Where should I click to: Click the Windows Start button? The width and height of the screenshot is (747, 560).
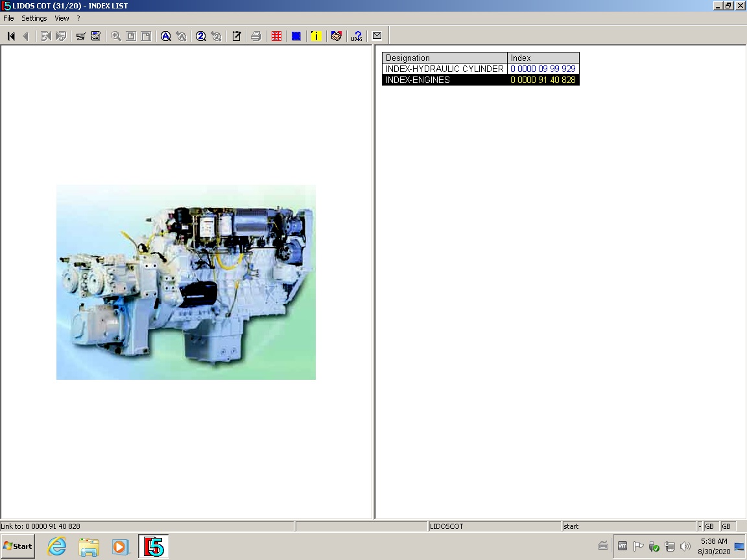pos(18,546)
